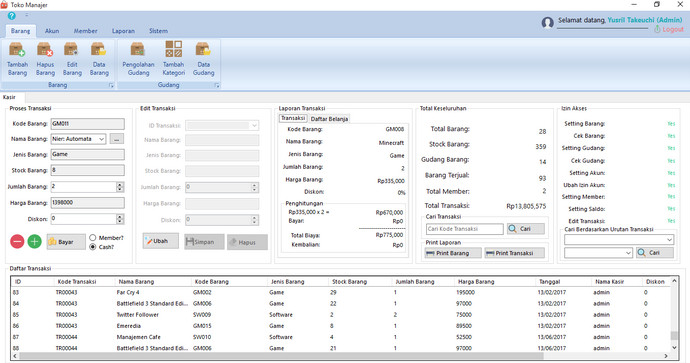Open the Sistem ribbon tab
This screenshot has height=363, width=690.
pyautogui.click(x=158, y=31)
